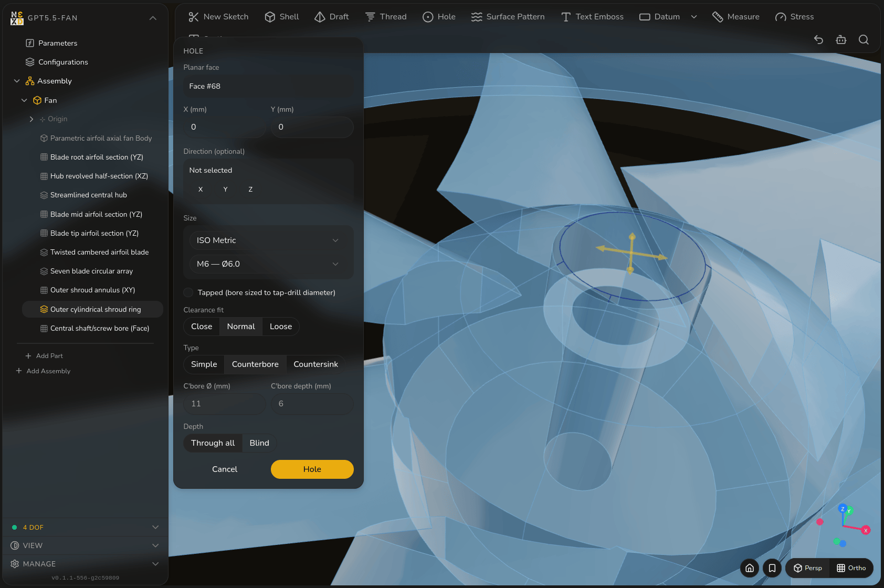Click the Y (mm) input field
Viewport: 884px width, 588px height.
(x=312, y=127)
